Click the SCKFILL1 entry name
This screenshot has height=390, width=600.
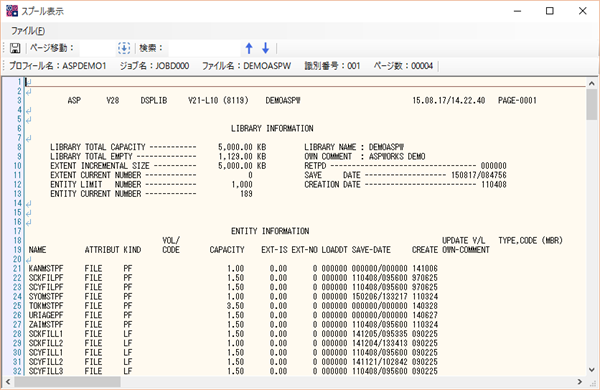tap(46, 334)
